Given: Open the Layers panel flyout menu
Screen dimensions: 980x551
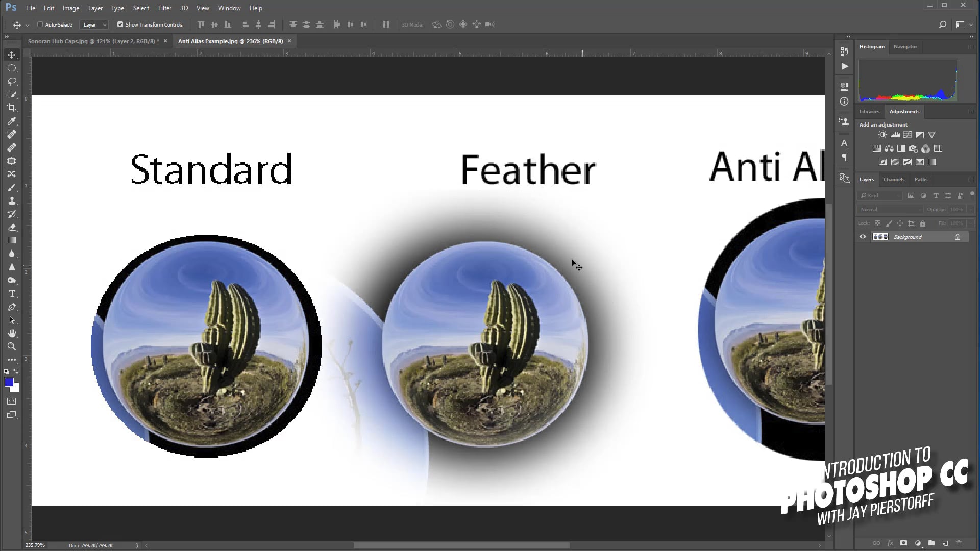Looking at the screenshot, I should (970, 180).
